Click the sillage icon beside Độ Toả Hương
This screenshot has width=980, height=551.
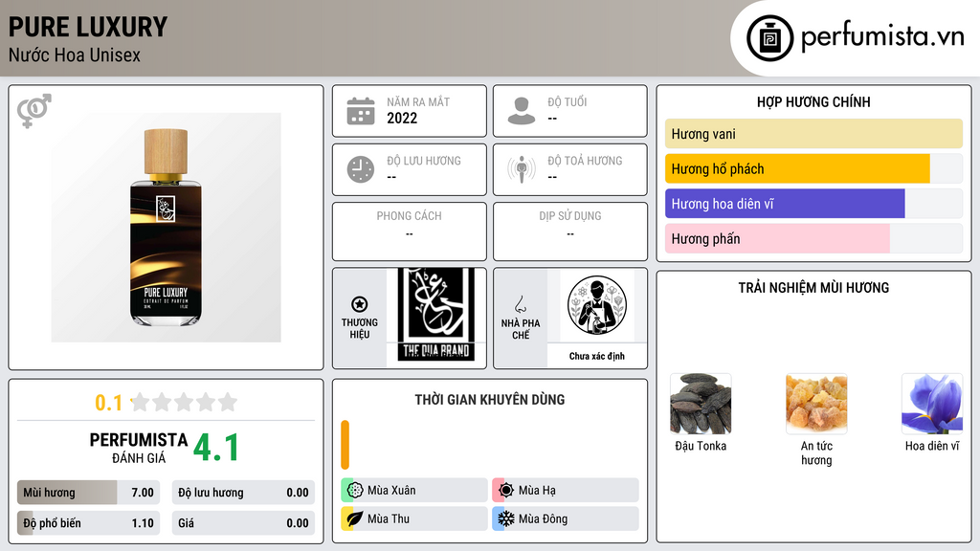point(522,169)
